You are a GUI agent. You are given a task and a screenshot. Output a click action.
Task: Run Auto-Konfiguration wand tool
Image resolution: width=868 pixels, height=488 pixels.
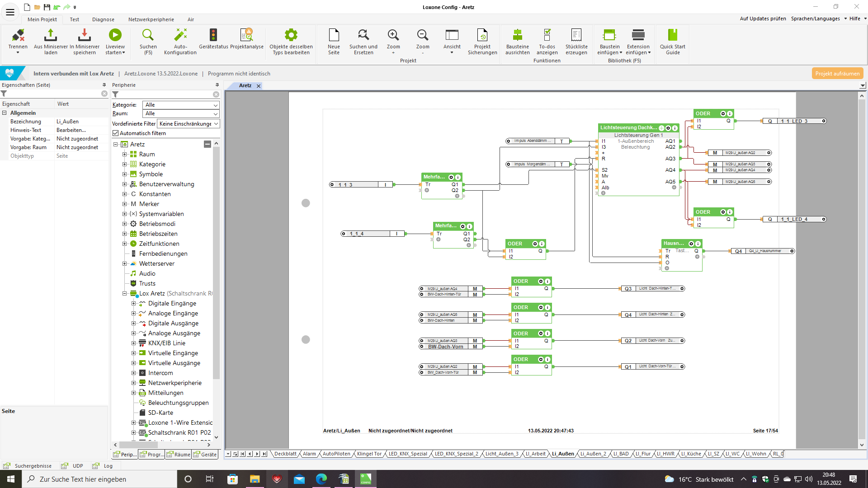tap(180, 36)
